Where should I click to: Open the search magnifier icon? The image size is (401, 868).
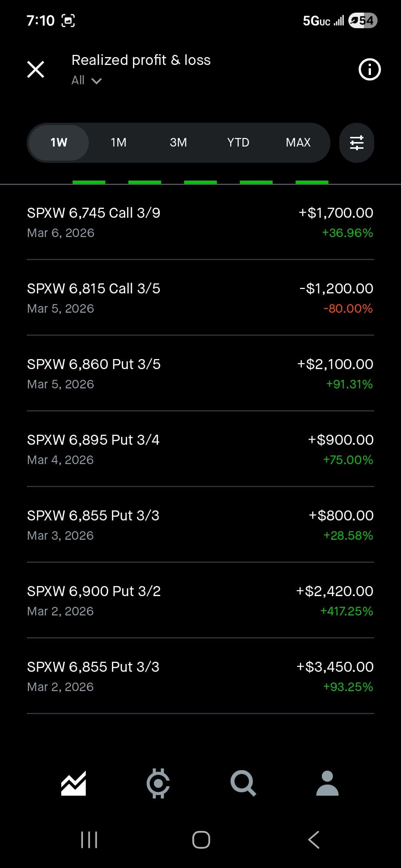[x=243, y=783]
